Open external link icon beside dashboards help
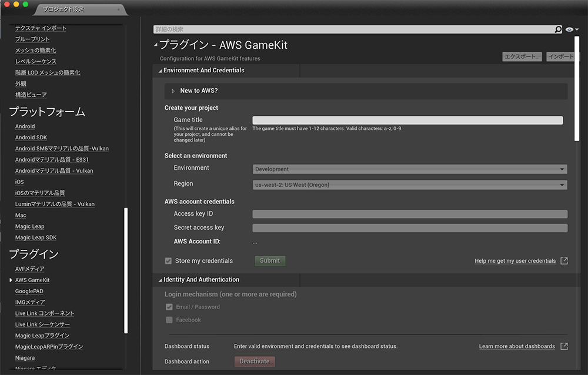This screenshot has width=588, height=375. [x=564, y=346]
